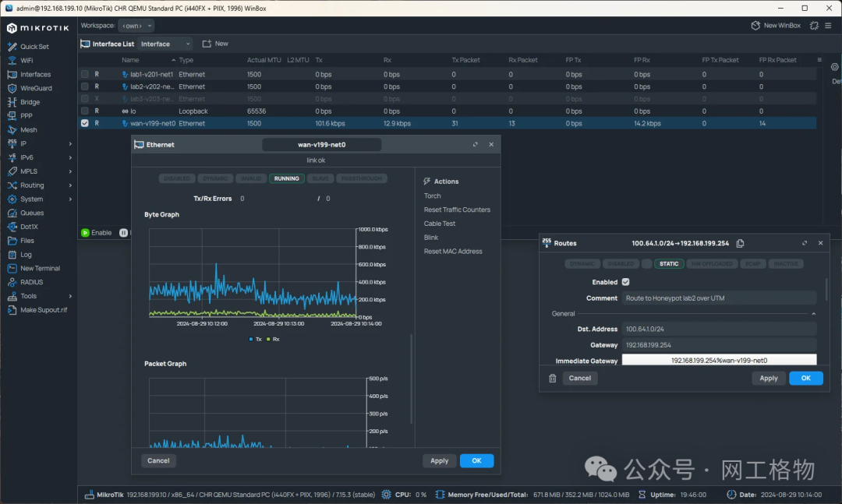Check the lab1-v201-net1 row checkbox

[84, 74]
